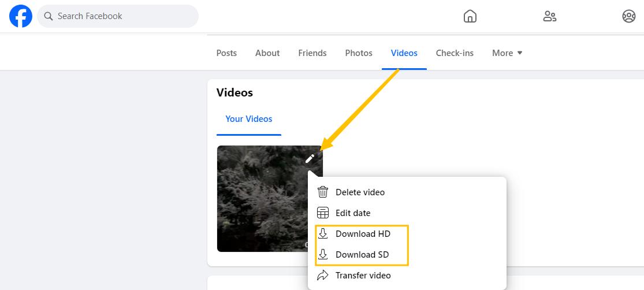Click the Search Facebook input field
The width and height of the screenshot is (644, 290).
pyautogui.click(x=124, y=16)
